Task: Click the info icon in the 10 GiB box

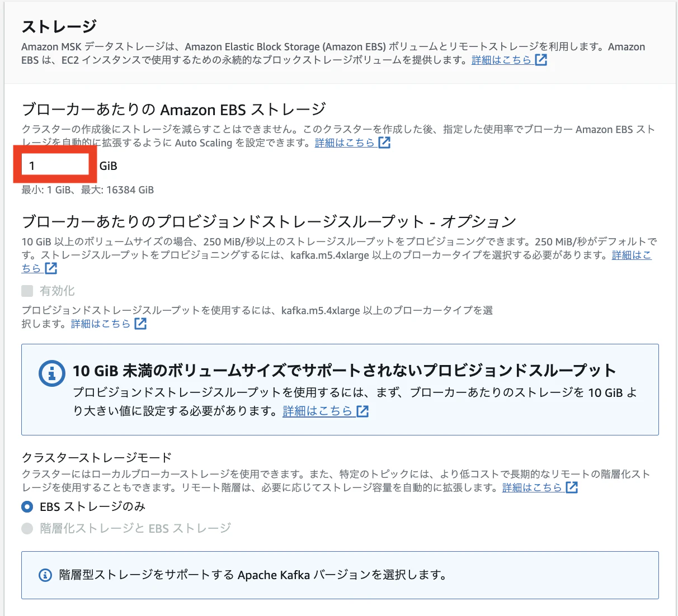Action: tap(52, 372)
